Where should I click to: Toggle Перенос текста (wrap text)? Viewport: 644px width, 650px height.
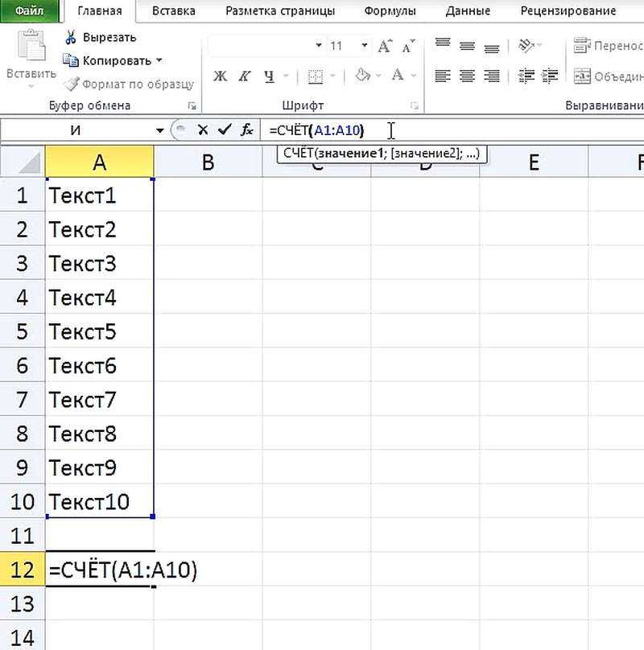(x=609, y=46)
